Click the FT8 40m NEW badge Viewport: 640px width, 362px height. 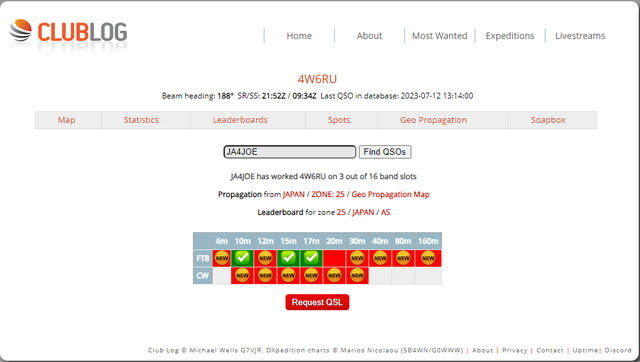point(380,258)
